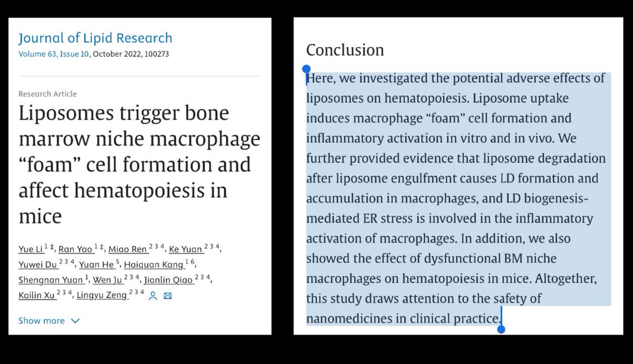Open the Journal of Lipid Research link

(x=95, y=38)
